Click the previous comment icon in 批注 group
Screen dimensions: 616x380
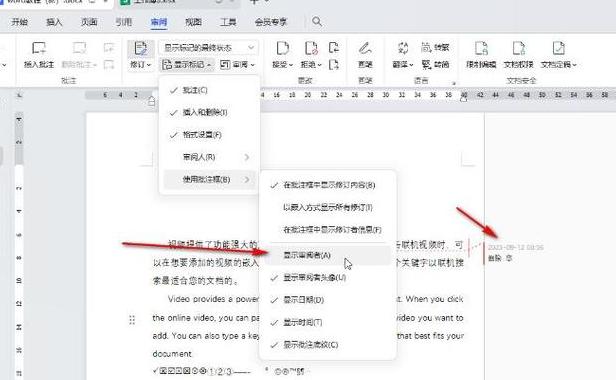coord(108,48)
